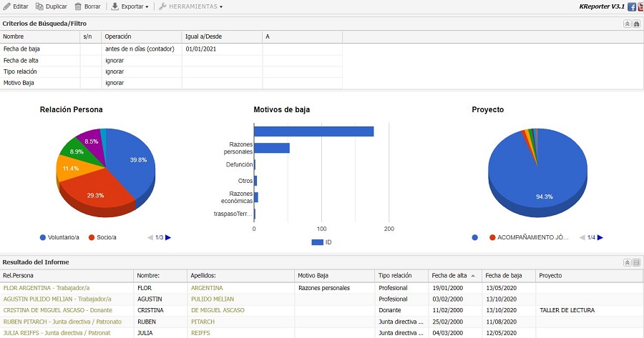
Task: Open PULIDO MELIAN surname link
Action: coord(213,299)
